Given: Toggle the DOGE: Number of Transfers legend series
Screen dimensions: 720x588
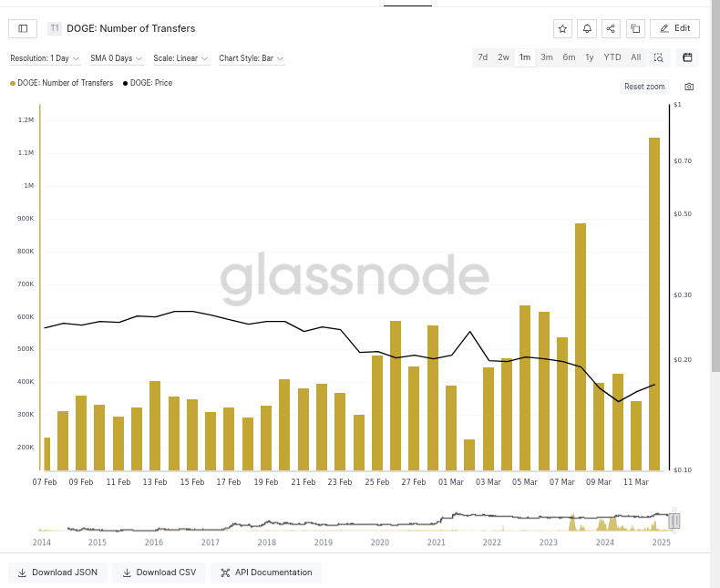Looking at the screenshot, I should coord(62,83).
